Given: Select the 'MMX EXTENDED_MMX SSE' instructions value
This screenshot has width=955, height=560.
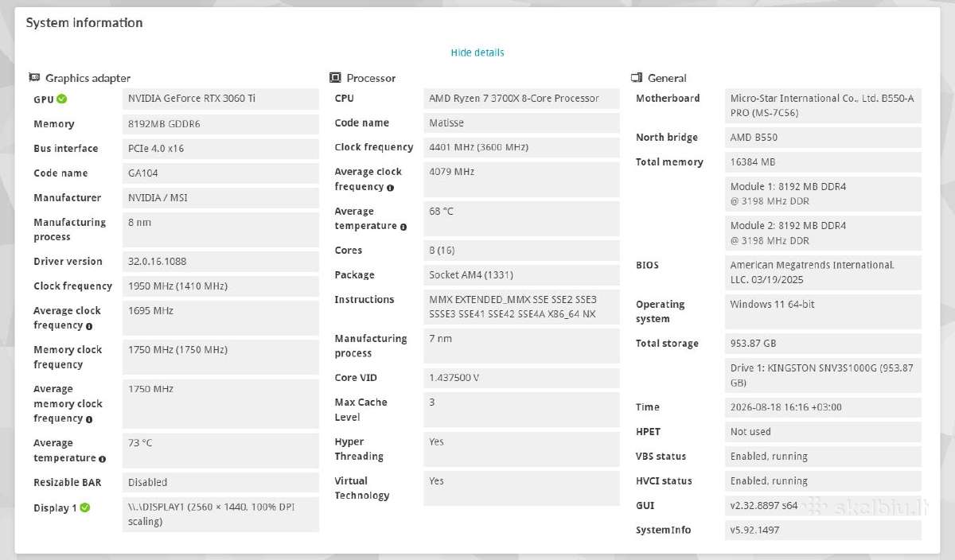Looking at the screenshot, I should pyautogui.click(x=521, y=306).
